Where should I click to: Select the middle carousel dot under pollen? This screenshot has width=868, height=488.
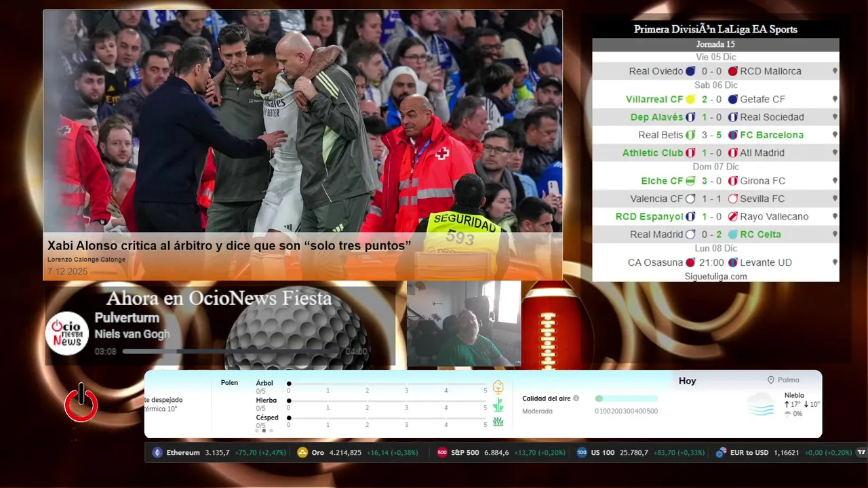(x=264, y=430)
